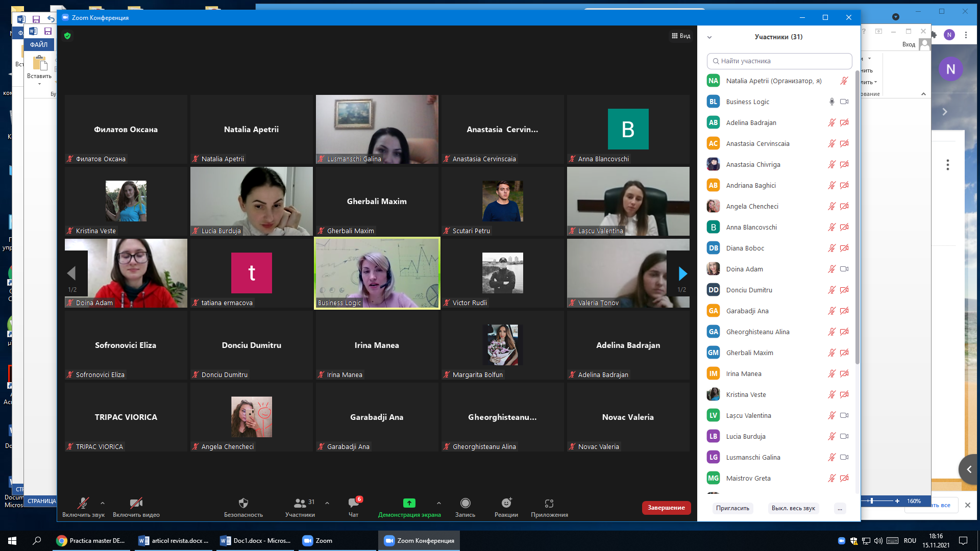Click green encryption shield icon

pos(67,36)
